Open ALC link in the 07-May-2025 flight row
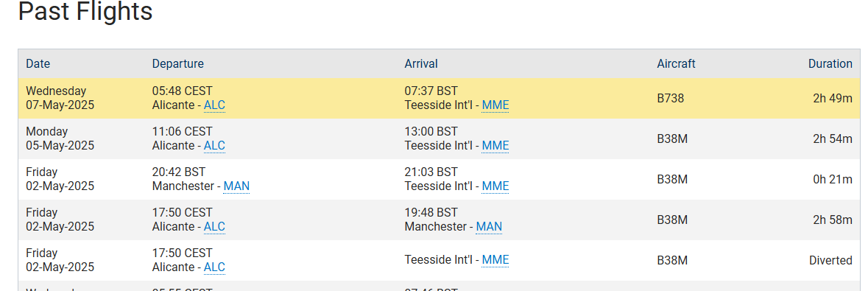 pyautogui.click(x=214, y=105)
